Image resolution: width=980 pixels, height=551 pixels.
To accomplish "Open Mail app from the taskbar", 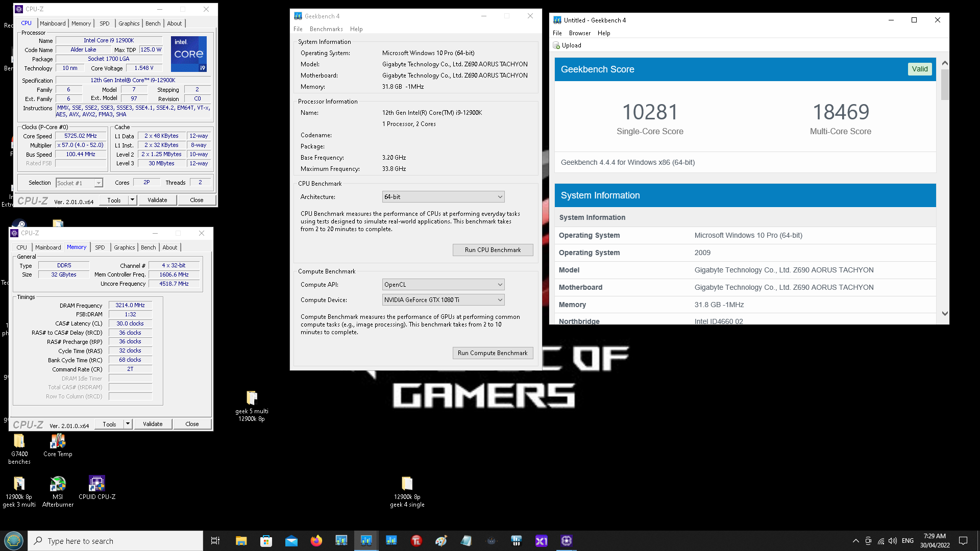I will point(291,541).
